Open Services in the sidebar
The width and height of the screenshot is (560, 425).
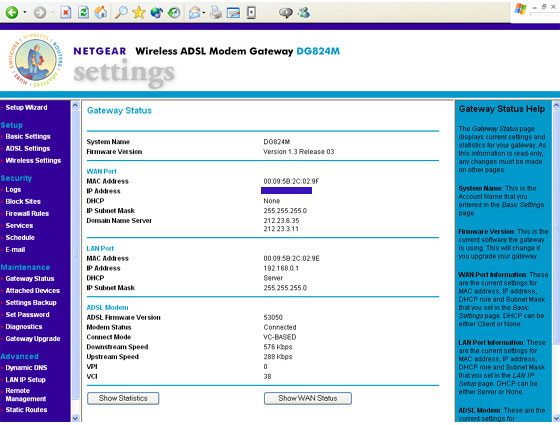tap(19, 226)
